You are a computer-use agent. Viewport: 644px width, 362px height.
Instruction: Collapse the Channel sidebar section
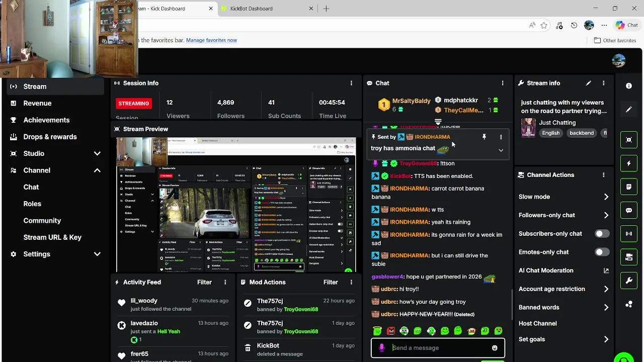pos(97,170)
